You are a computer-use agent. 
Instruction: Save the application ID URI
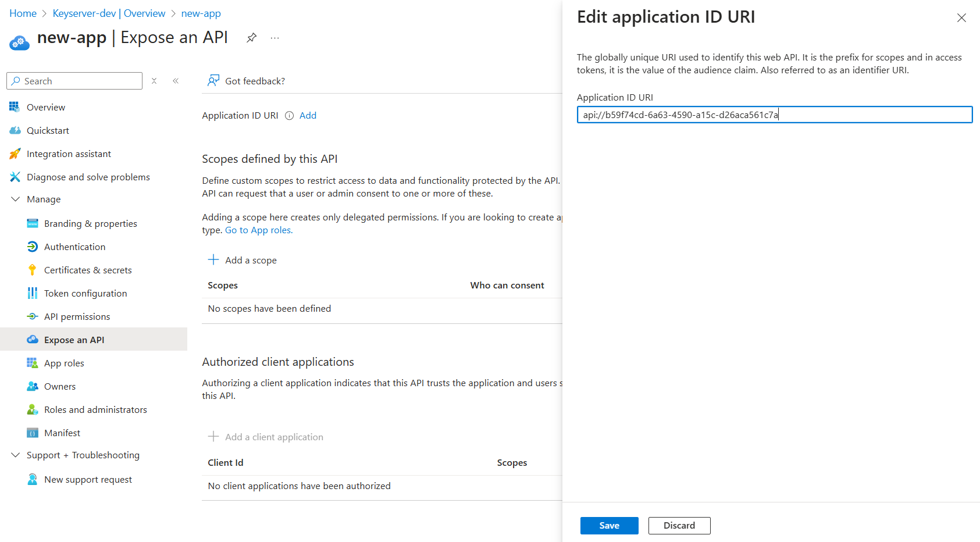coord(609,526)
